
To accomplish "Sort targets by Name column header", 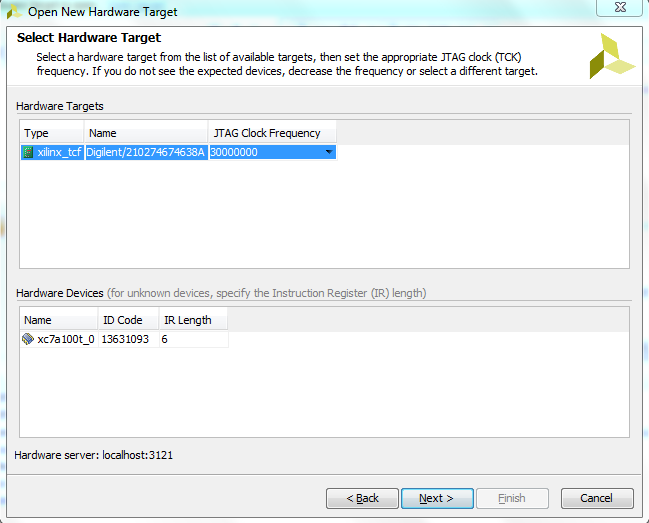I will (146, 133).
